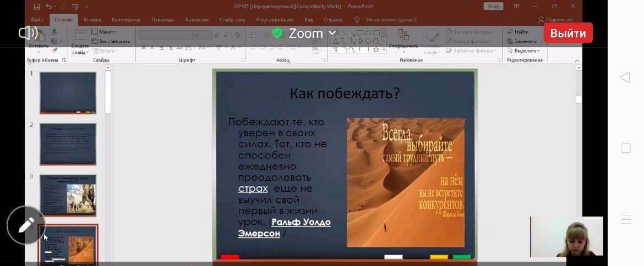Tap the pencil annotation button

tap(26, 225)
